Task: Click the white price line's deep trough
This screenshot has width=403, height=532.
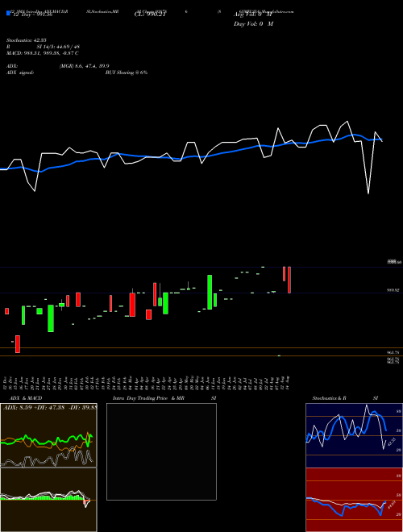Action: point(368,193)
